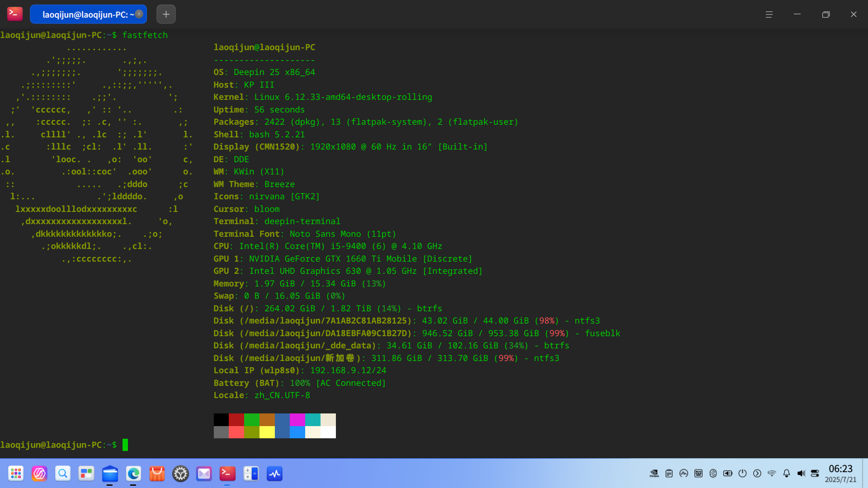This screenshot has height=488, width=868.
Task: Open the file manager in dock
Action: [110, 474]
